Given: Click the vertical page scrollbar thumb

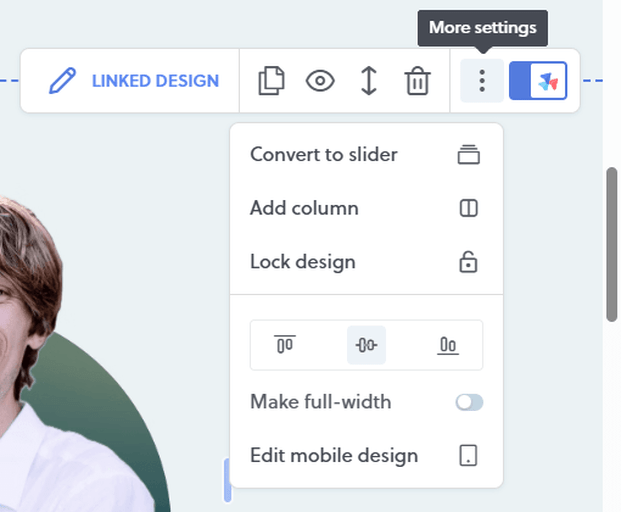Looking at the screenshot, I should (x=612, y=244).
